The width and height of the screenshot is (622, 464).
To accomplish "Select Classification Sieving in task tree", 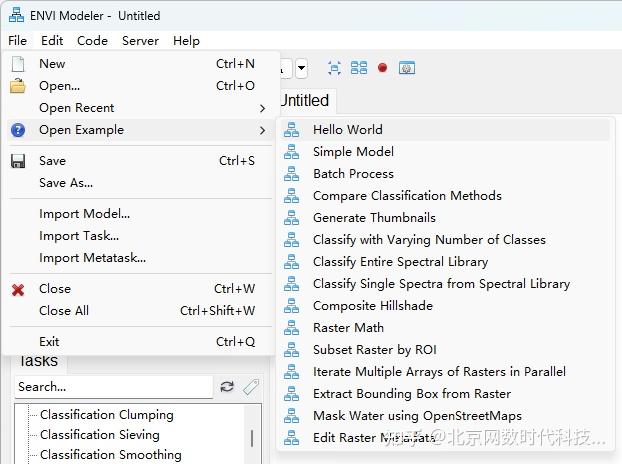I will point(99,435).
